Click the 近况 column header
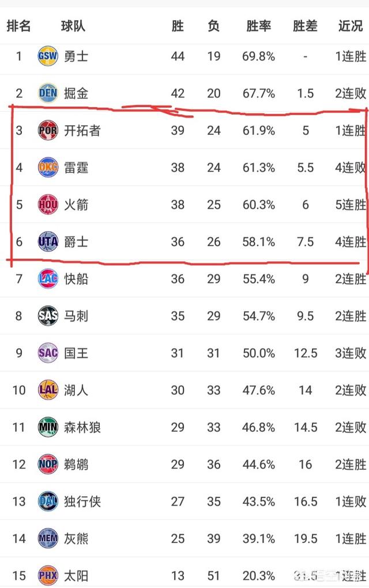This screenshot has width=369, height=588. (350, 27)
